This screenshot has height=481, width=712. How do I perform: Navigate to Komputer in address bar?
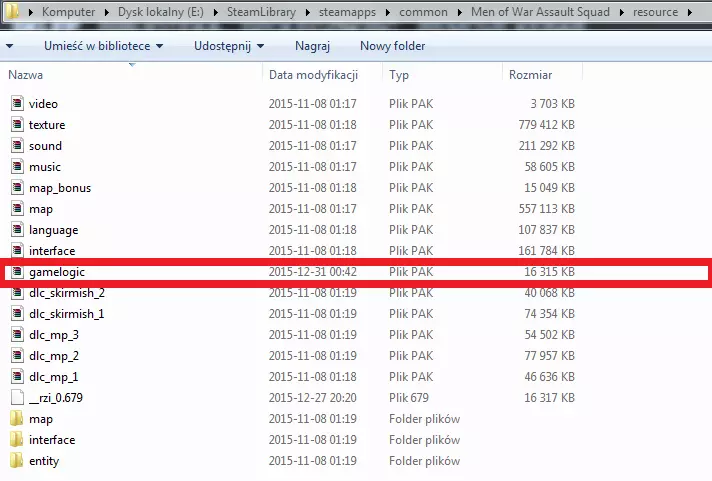(69, 12)
